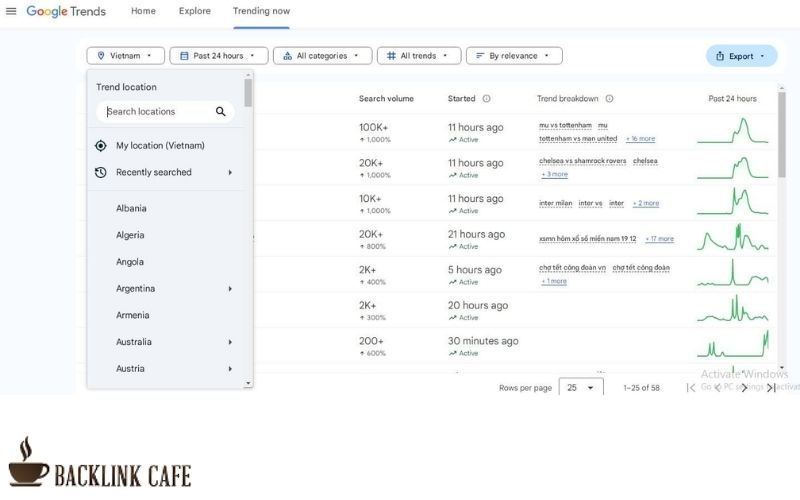Open the All trends filter
Viewport: 800px width, 500px height.
point(419,56)
